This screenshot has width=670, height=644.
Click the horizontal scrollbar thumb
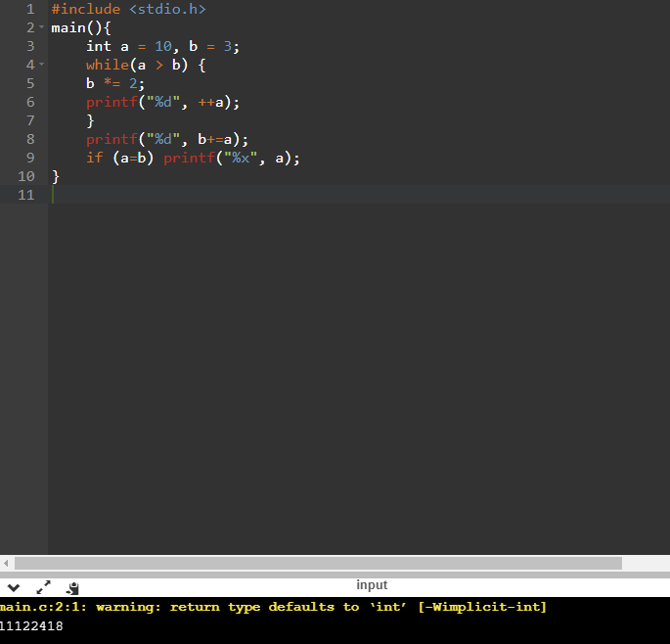click(318, 563)
